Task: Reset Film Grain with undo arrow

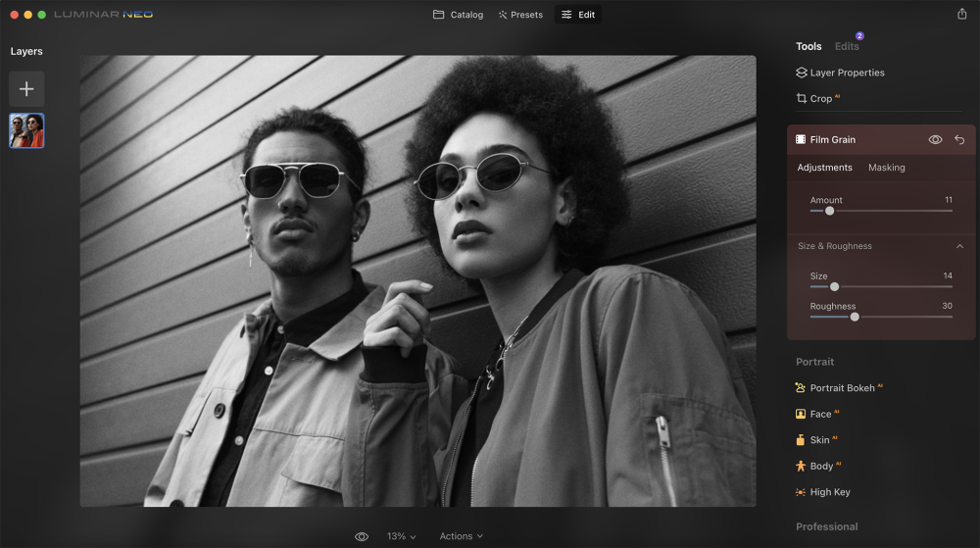Action: pos(959,139)
